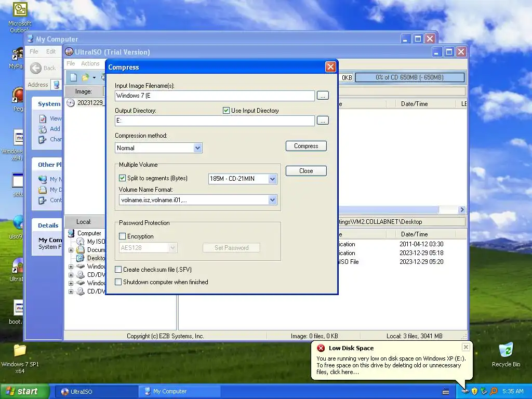Viewport: 532px width, 399px height.
Task: Click the View system information icon
Action: 43,118
